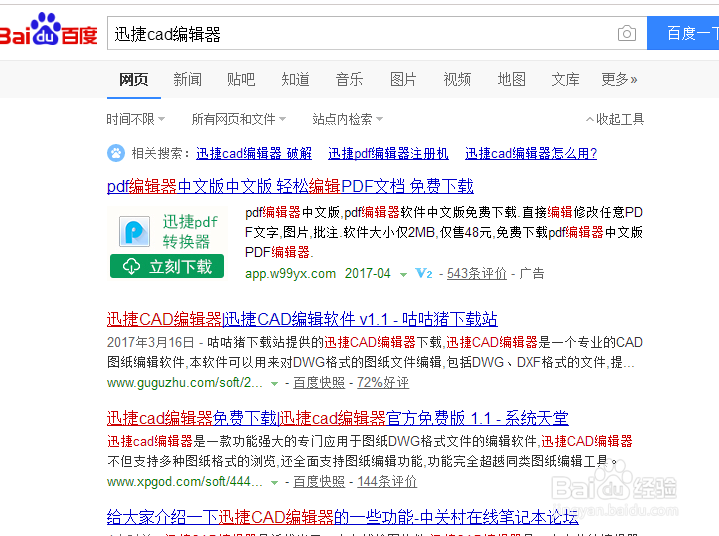Open the 文库 tab
Screen dimensions: 719x536
565,80
